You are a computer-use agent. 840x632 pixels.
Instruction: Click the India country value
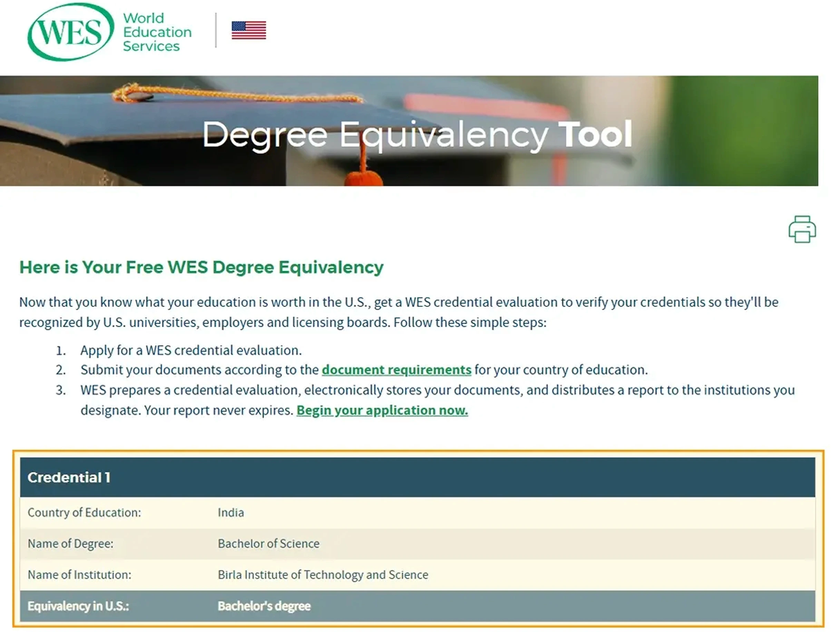click(x=231, y=513)
